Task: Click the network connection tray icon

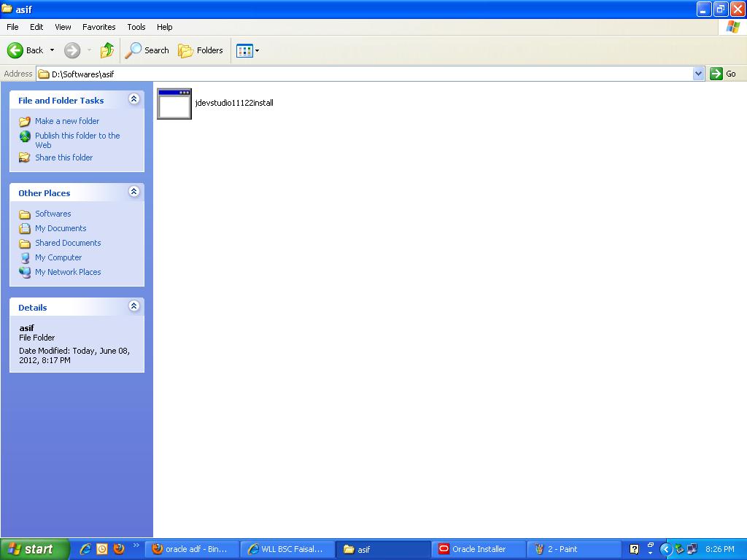Action: coord(692,550)
